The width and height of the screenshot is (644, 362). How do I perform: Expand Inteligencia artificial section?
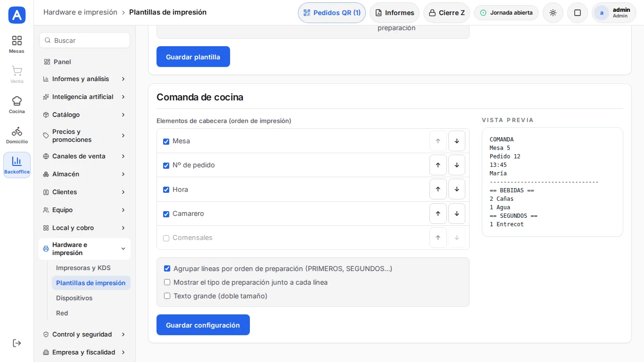84,97
